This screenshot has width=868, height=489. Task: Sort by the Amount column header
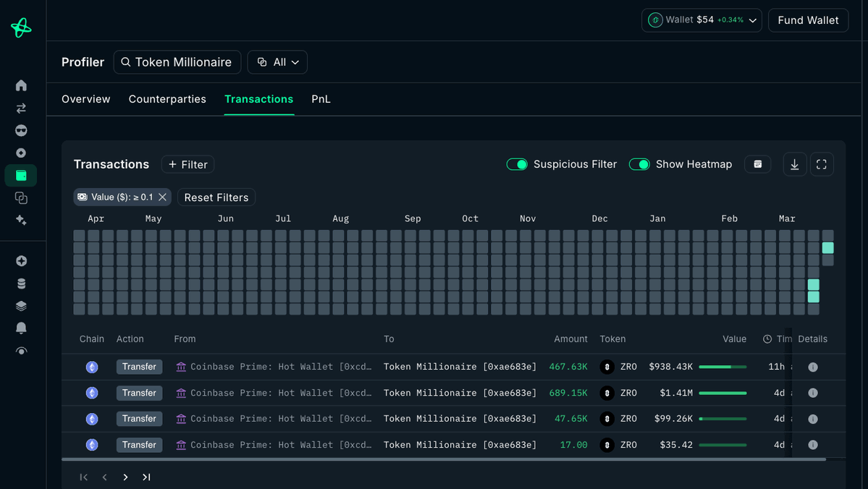pos(570,339)
